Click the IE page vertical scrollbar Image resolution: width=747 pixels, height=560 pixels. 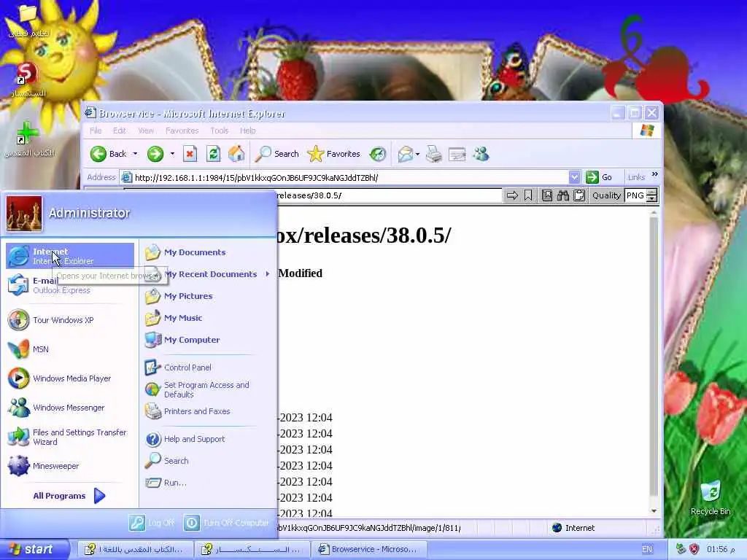click(654, 362)
